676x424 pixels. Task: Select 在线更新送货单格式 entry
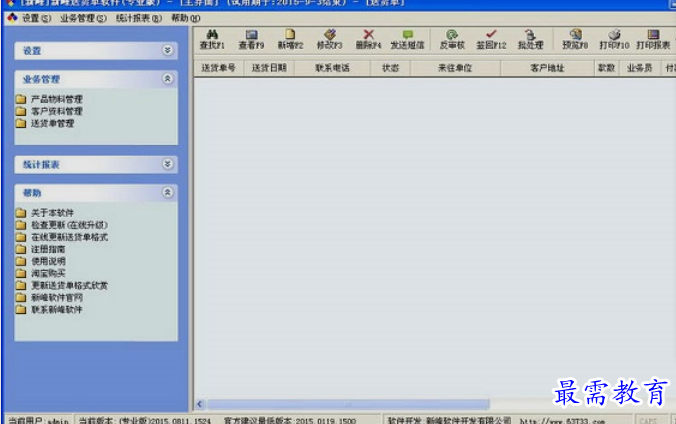click(x=62, y=237)
